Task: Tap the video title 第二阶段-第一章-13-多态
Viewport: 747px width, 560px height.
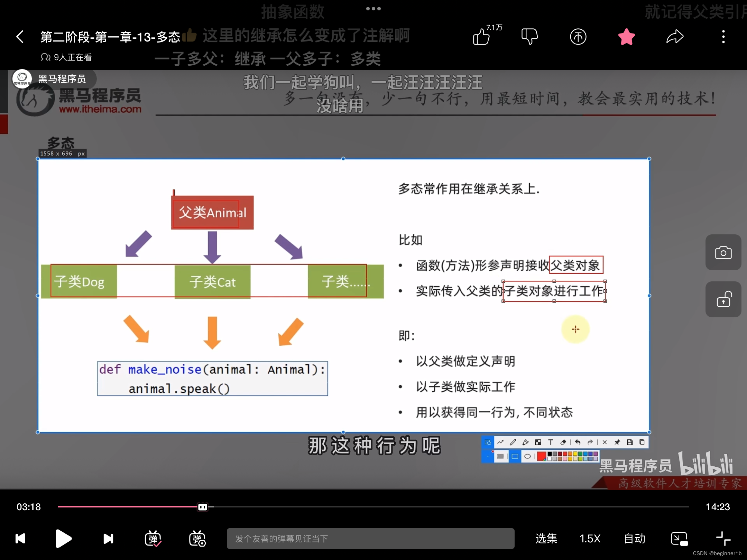Action: 110,37
